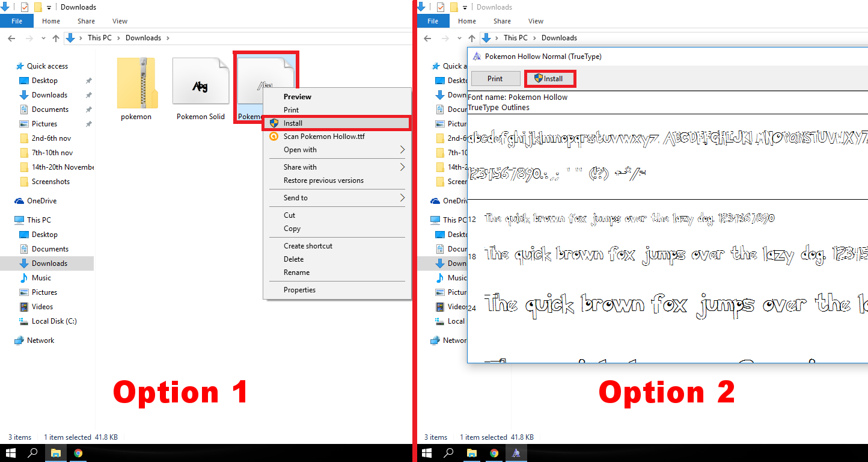868x462 pixels.
Task: Go back using arrow in Option 1 window
Action: [x=11, y=38]
